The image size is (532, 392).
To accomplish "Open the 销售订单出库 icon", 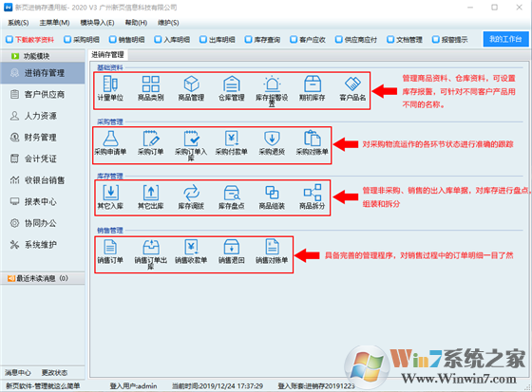I will (x=151, y=253).
